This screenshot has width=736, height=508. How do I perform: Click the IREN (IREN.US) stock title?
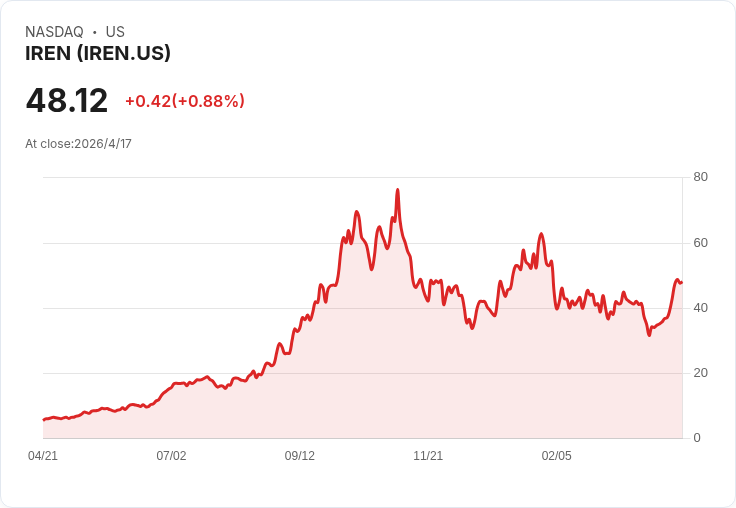tap(98, 54)
